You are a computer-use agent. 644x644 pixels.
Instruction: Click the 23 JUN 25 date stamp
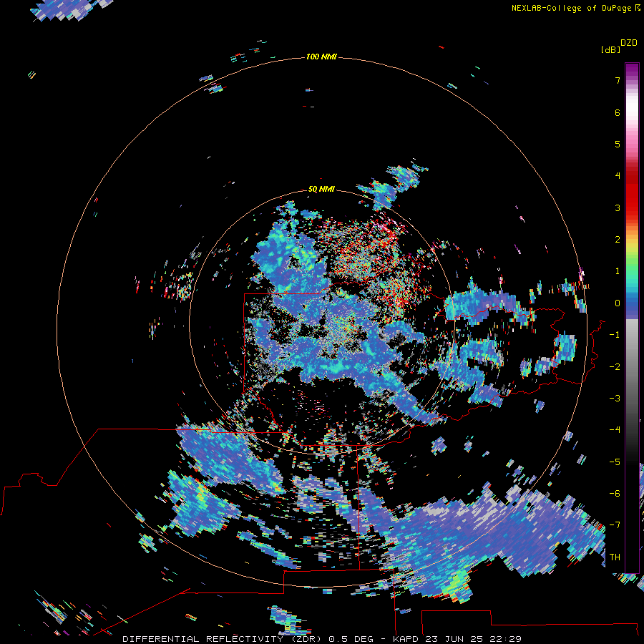tap(455, 639)
